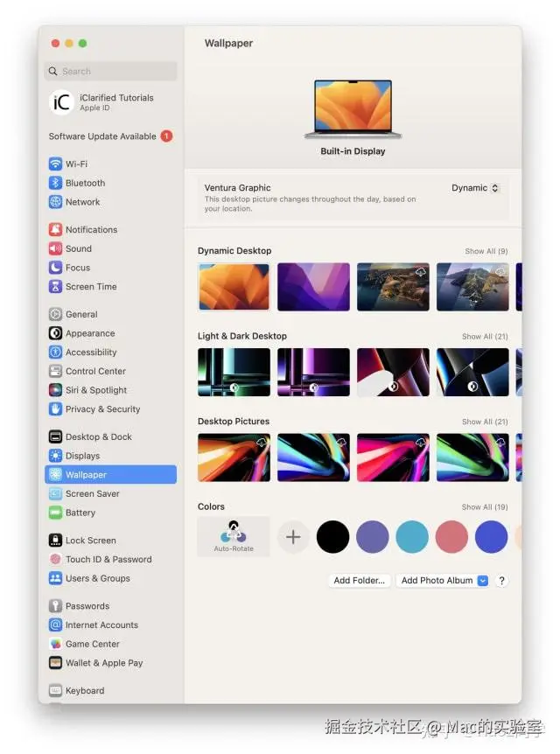
Task: Open the Appearance icon in sidebar
Action: (x=55, y=333)
